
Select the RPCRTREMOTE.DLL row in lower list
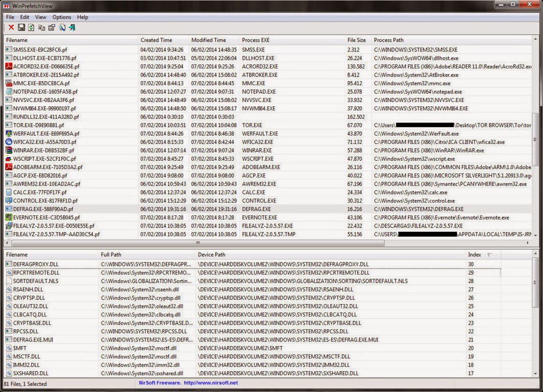pos(253,273)
